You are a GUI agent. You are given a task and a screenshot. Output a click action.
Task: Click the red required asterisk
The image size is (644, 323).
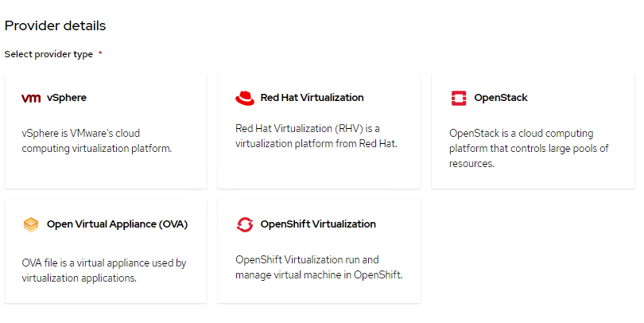100,53
